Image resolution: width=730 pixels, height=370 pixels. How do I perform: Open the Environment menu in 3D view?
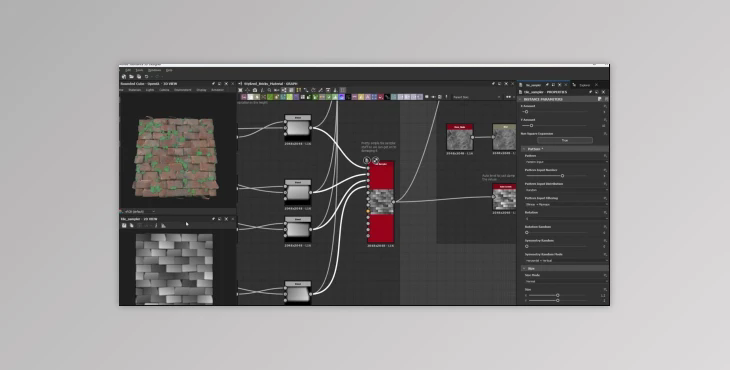182,90
